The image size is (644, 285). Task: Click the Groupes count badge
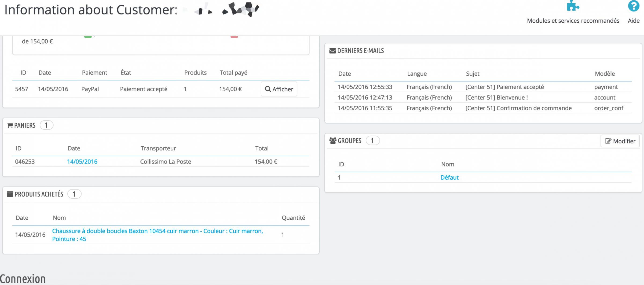pyautogui.click(x=372, y=141)
